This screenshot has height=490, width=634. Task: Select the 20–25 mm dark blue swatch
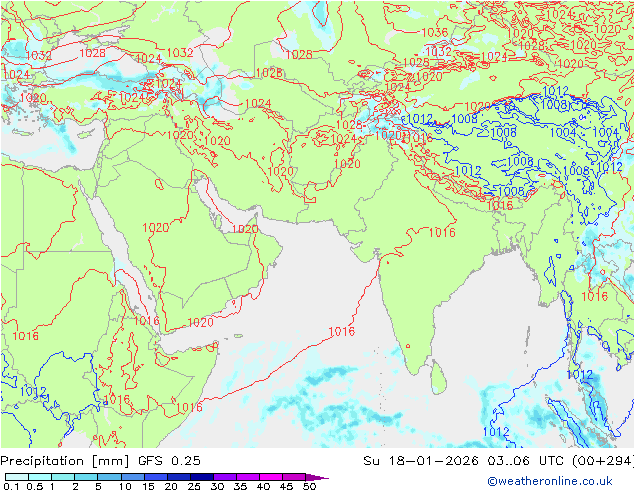(178, 477)
